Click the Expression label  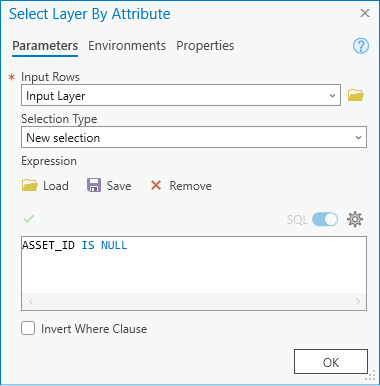tap(49, 161)
